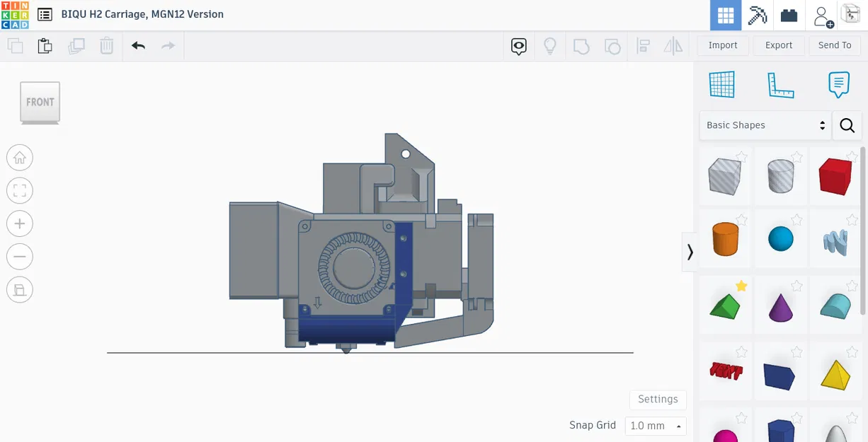Click the Export button

pyautogui.click(x=779, y=45)
